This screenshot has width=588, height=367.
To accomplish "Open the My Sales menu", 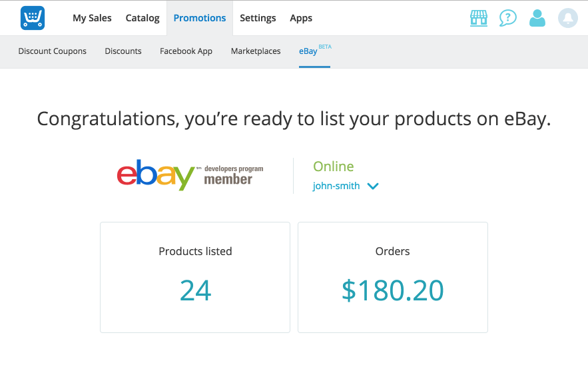I will (92, 18).
